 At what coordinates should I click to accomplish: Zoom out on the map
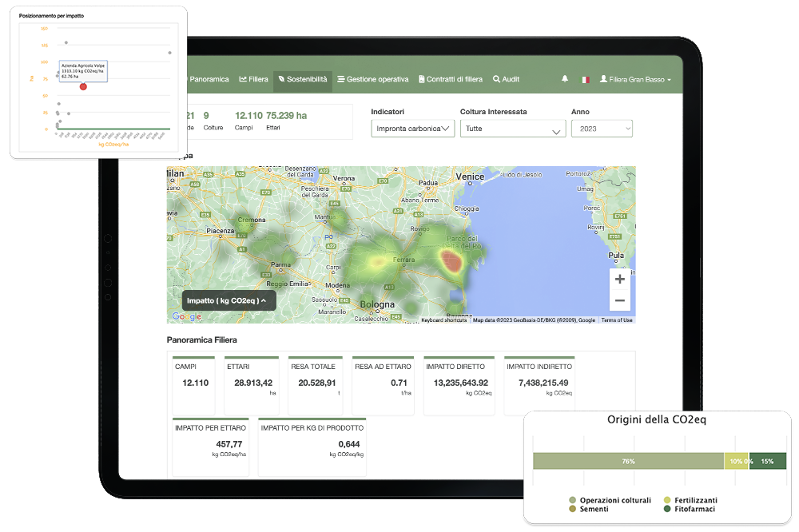point(620,300)
